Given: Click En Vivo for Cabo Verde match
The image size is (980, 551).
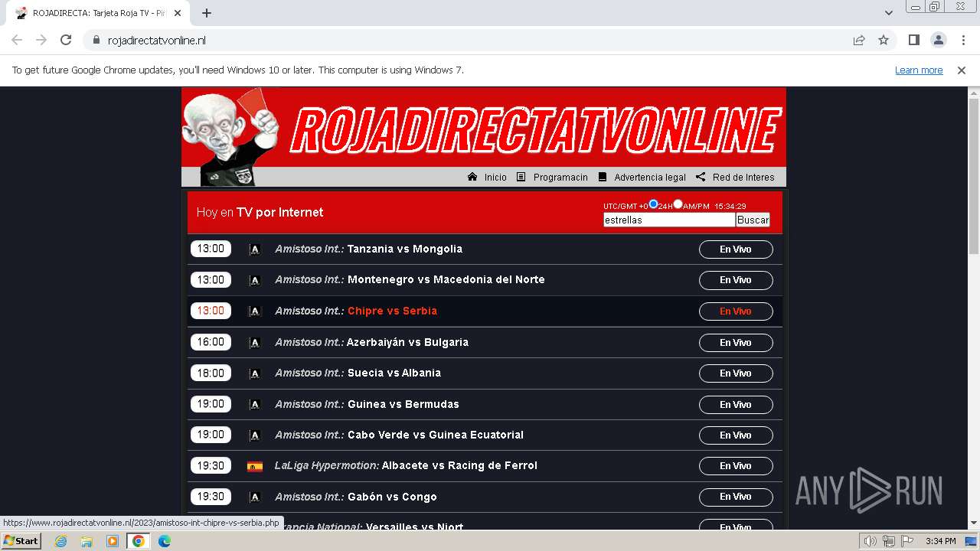Looking at the screenshot, I should [736, 435].
